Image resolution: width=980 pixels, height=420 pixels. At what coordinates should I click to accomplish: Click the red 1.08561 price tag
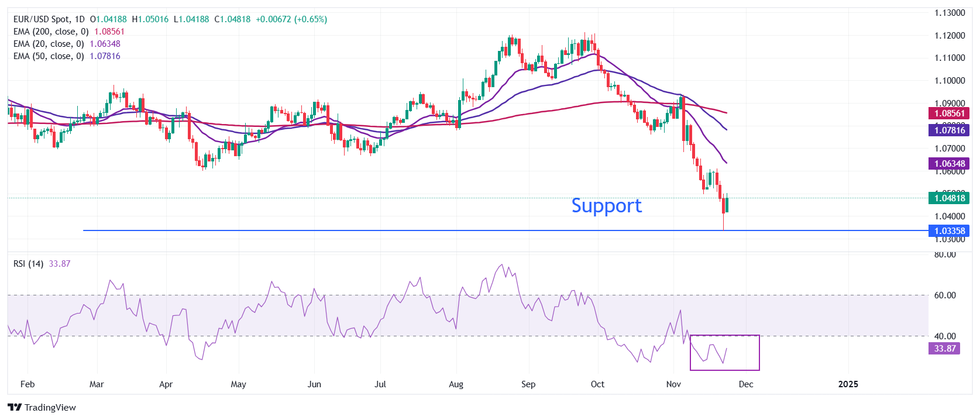click(x=948, y=113)
